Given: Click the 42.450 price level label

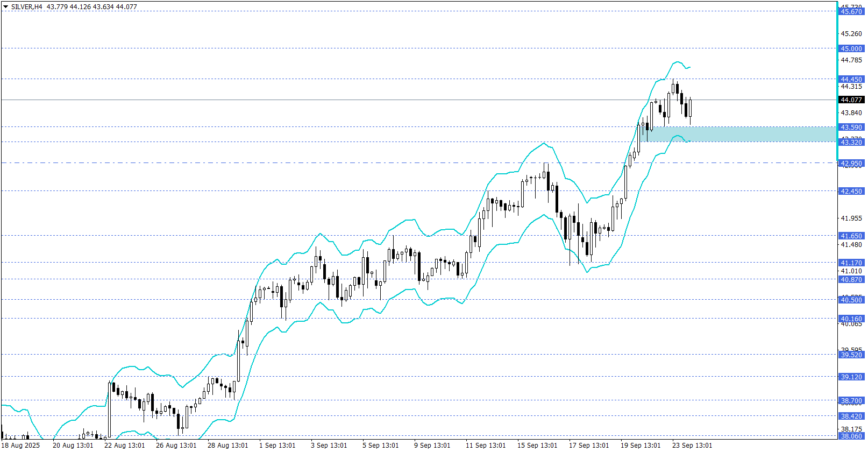Looking at the screenshot, I should pos(851,191).
